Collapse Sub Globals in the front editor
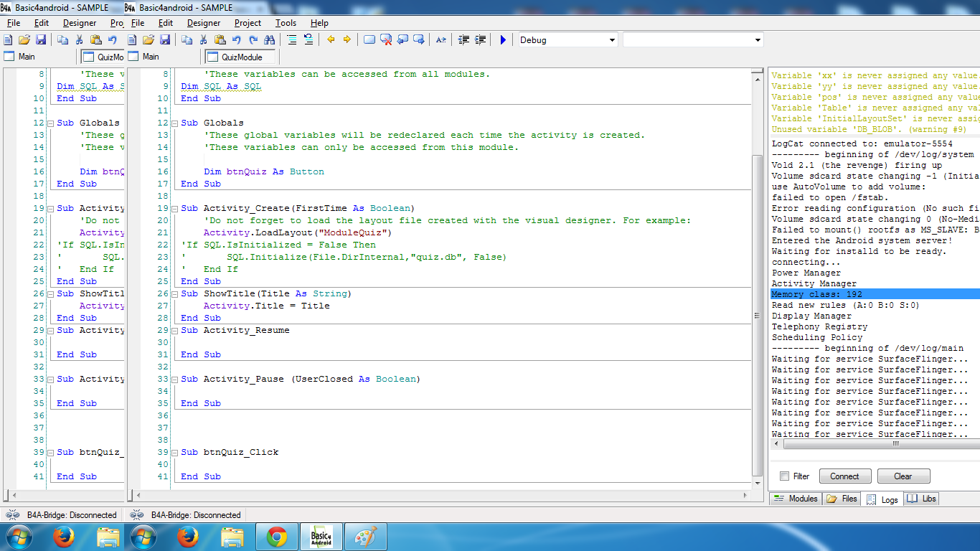 click(174, 123)
